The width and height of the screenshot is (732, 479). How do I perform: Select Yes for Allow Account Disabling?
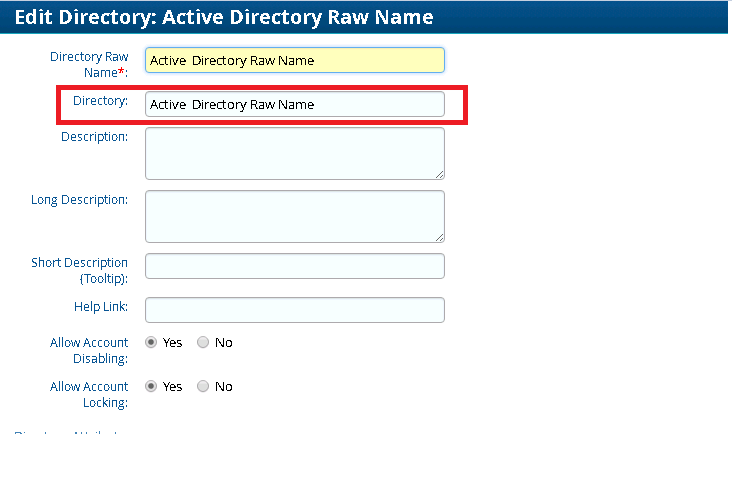pyautogui.click(x=151, y=342)
